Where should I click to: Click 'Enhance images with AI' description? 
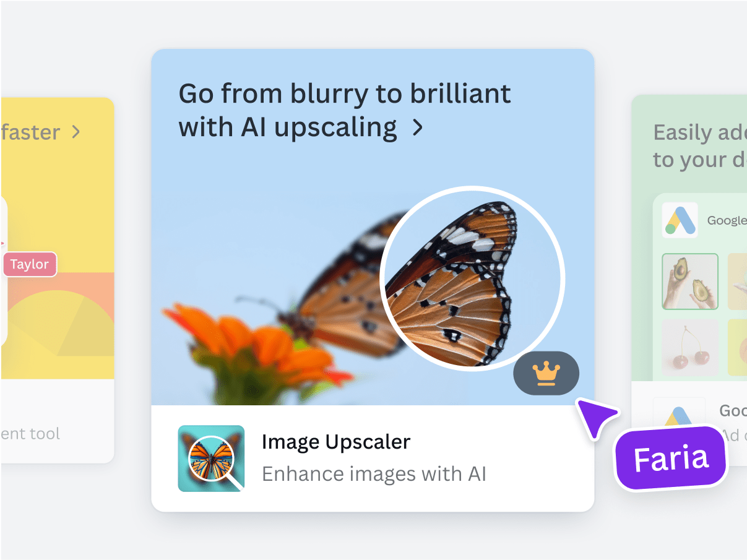click(374, 474)
